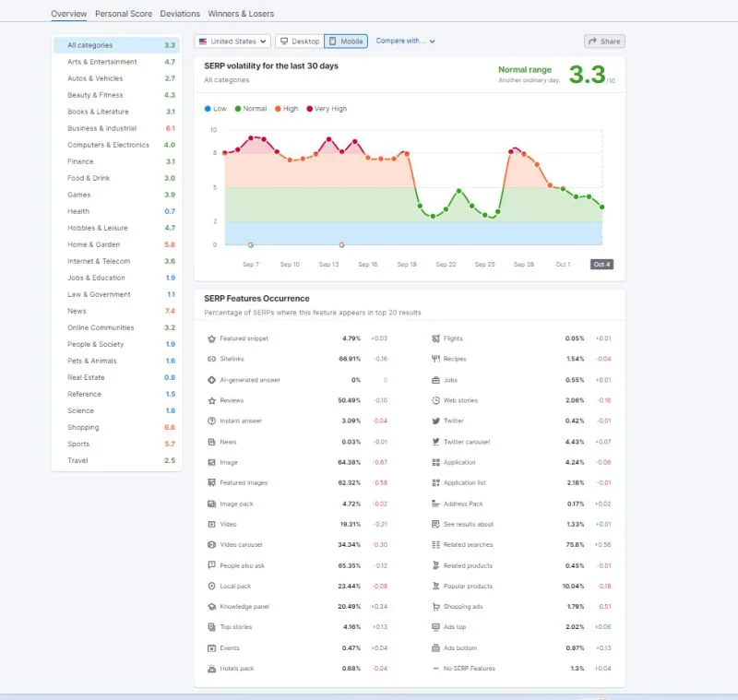738x700 pixels.
Task: Click the Image pack icon
Action: [x=211, y=504]
